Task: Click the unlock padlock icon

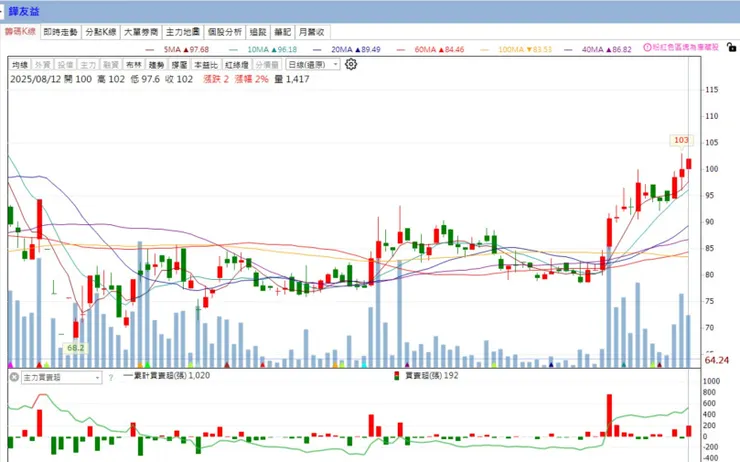Action: click(731, 47)
